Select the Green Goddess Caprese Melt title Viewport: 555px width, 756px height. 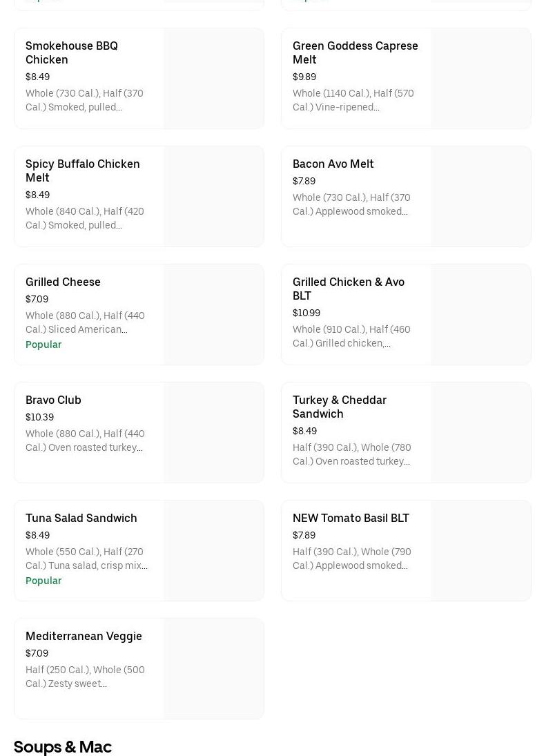(355, 52)
